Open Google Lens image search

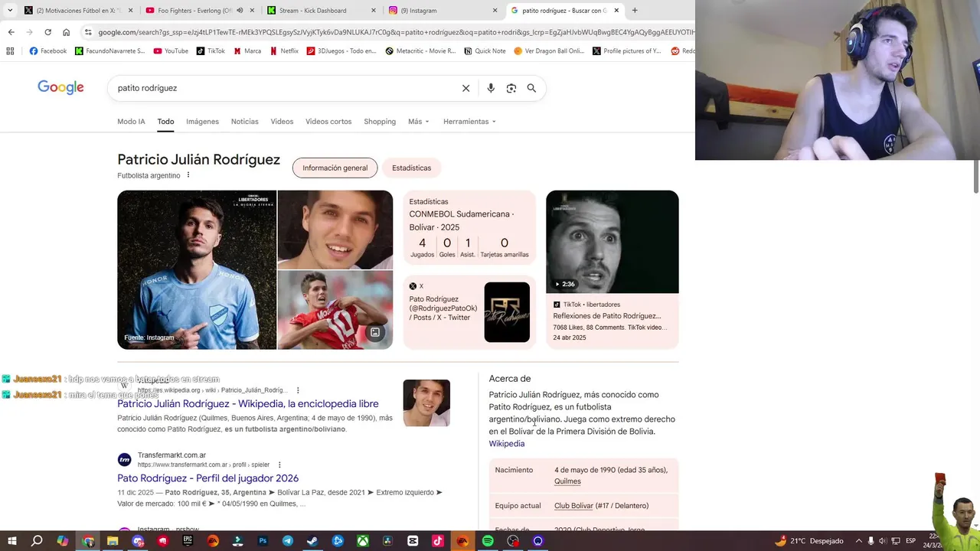pos(511,88)
